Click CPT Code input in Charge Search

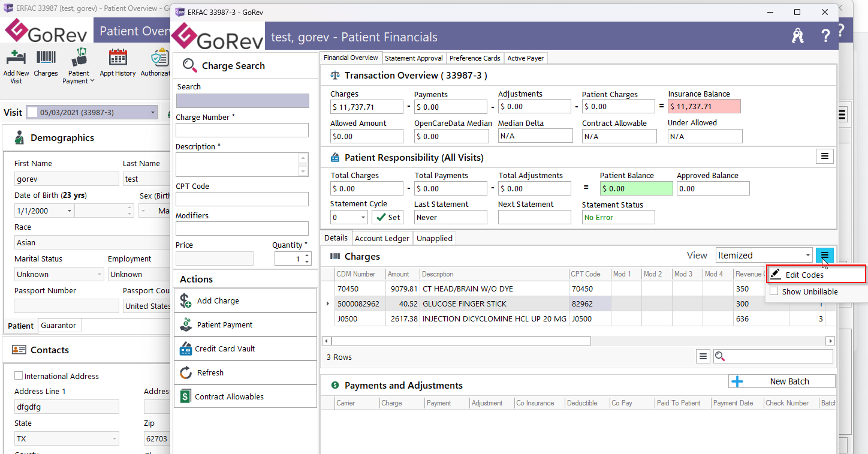point(242,199)
